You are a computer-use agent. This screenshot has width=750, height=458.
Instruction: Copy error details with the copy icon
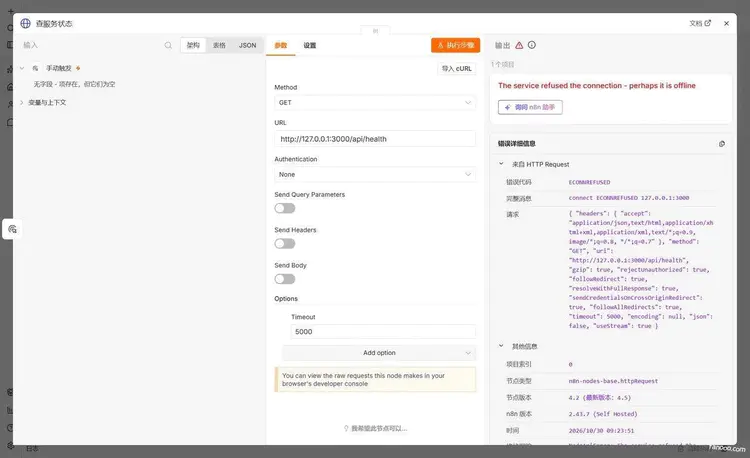(x=722, y=144)
